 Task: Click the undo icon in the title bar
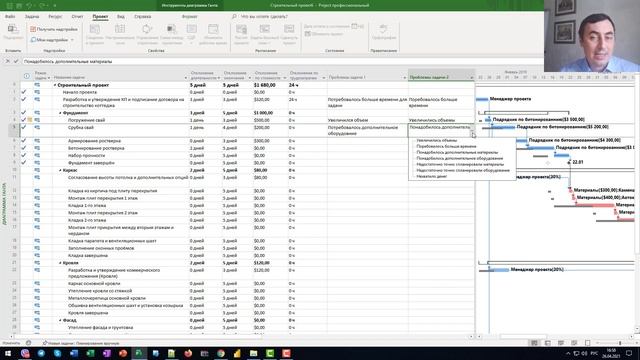[x=29, y=6]
